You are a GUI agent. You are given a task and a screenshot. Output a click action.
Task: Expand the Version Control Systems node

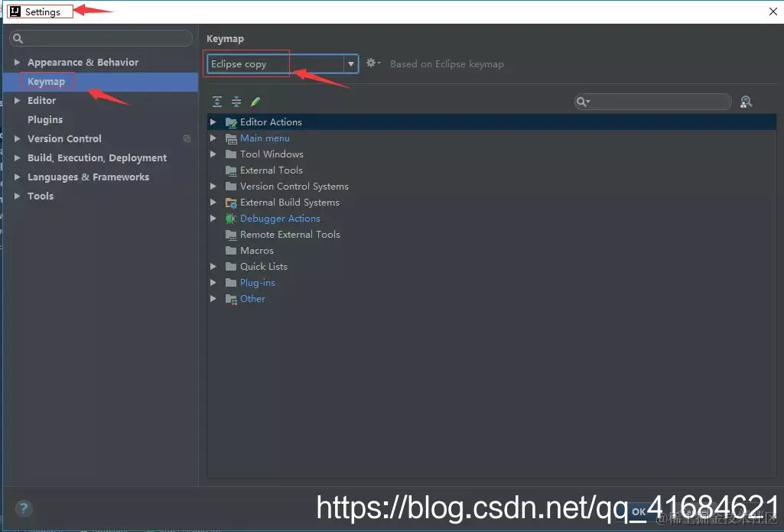point(213,186)
